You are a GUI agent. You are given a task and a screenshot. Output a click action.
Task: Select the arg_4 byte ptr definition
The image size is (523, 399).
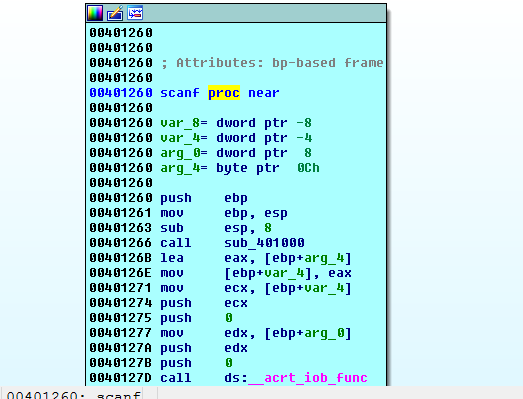pos(240,168)
